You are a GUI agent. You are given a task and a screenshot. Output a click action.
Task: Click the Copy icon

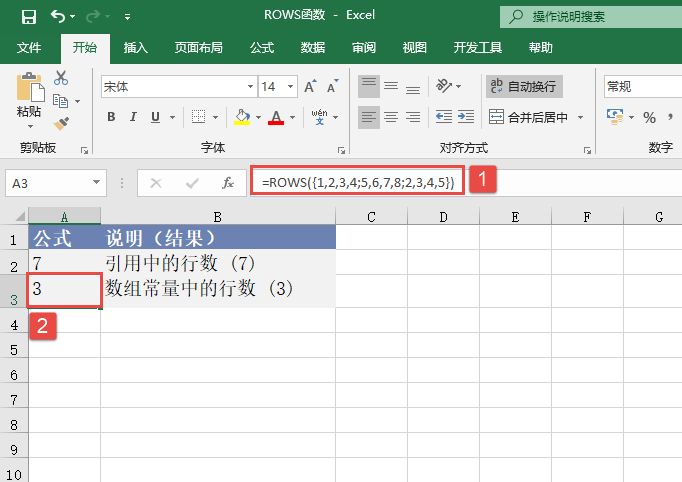60,101
